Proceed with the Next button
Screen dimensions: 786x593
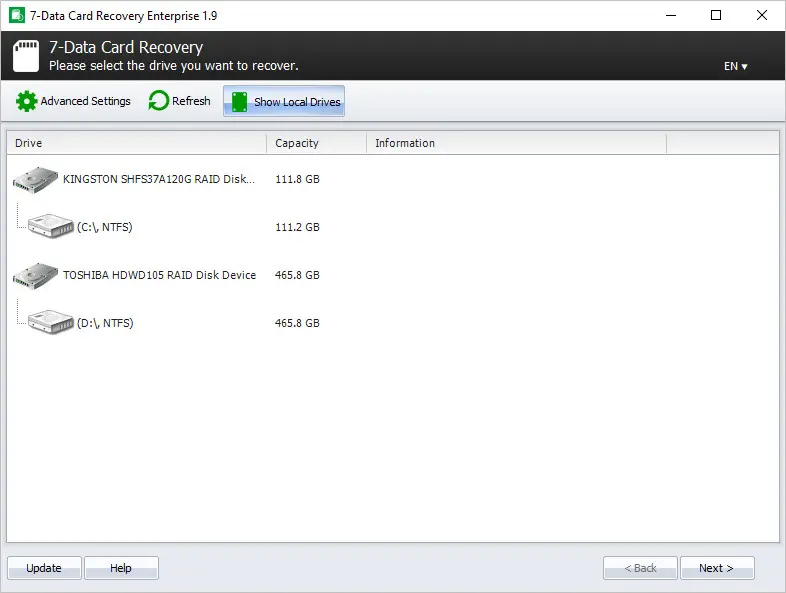[x=717, y=568]
